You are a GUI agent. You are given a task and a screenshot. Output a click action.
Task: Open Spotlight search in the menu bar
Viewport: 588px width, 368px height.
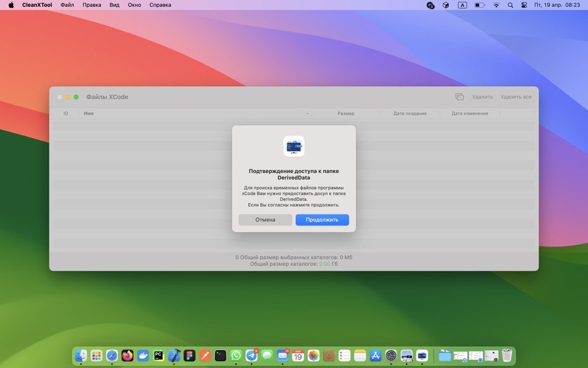[511, 5]
